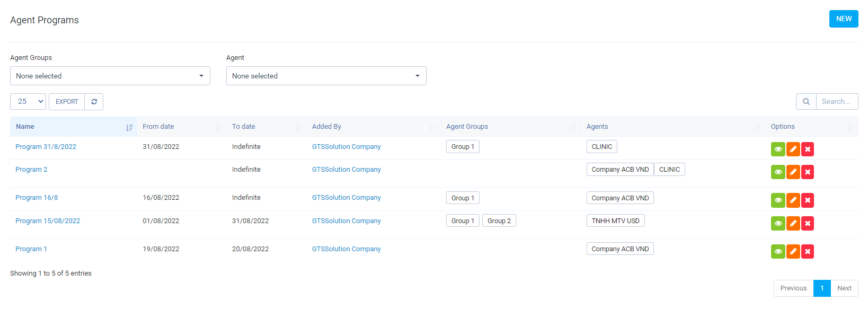This screenshot has height=309, width=868.
Task: Refresh the programs table
Action: 94,102
